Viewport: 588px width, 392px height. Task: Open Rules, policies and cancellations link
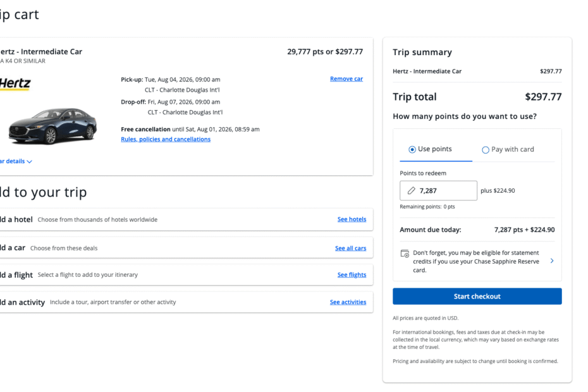pyautogui.click(x=166, y=139)
